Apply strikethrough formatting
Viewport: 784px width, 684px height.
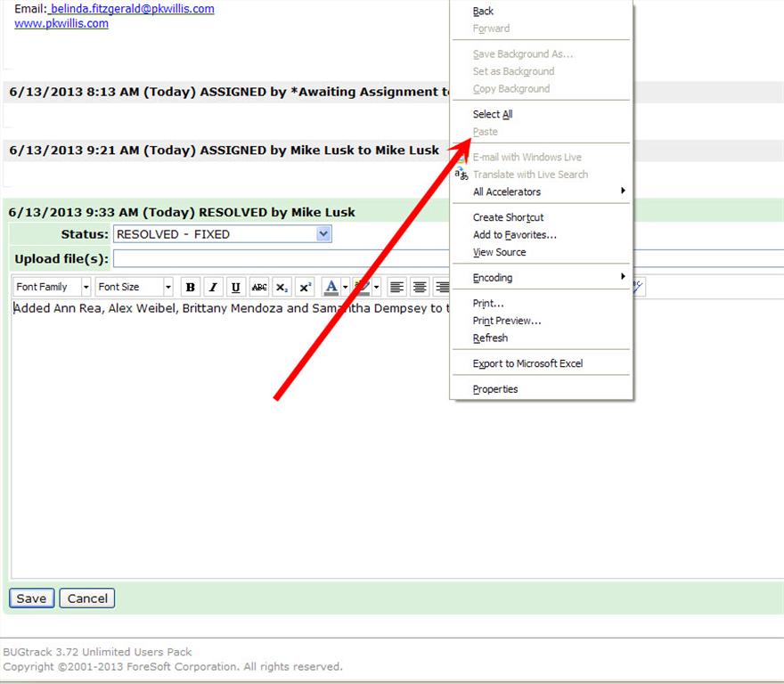pyautogui.click(x=259, y=287)
